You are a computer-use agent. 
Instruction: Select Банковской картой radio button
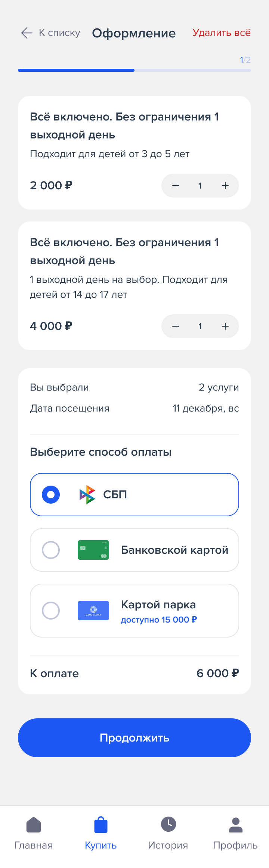[x=51, y=550]
